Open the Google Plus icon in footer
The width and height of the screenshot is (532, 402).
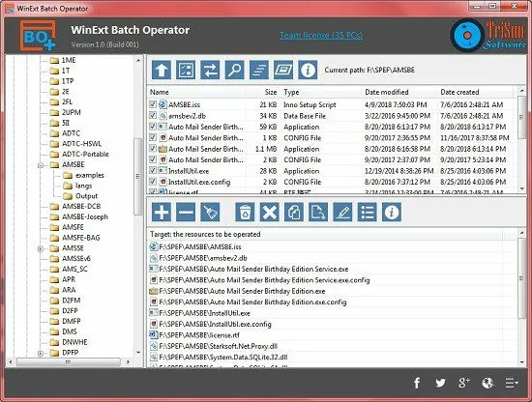(464, 383)
